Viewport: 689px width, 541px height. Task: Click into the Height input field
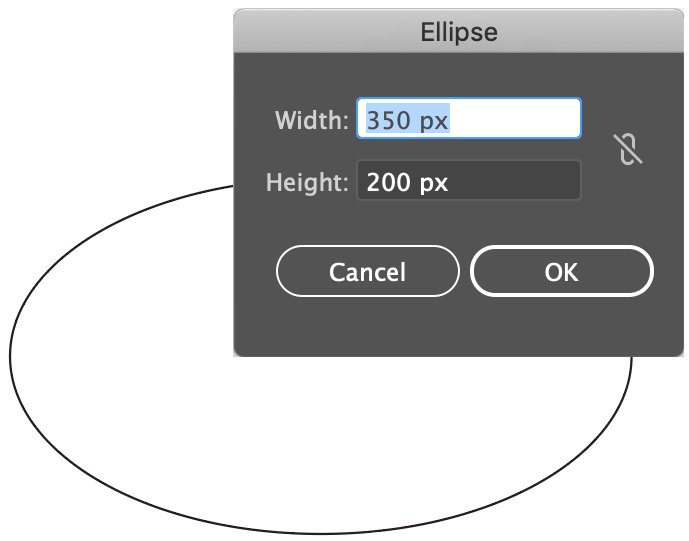click(x=468, y=183)
